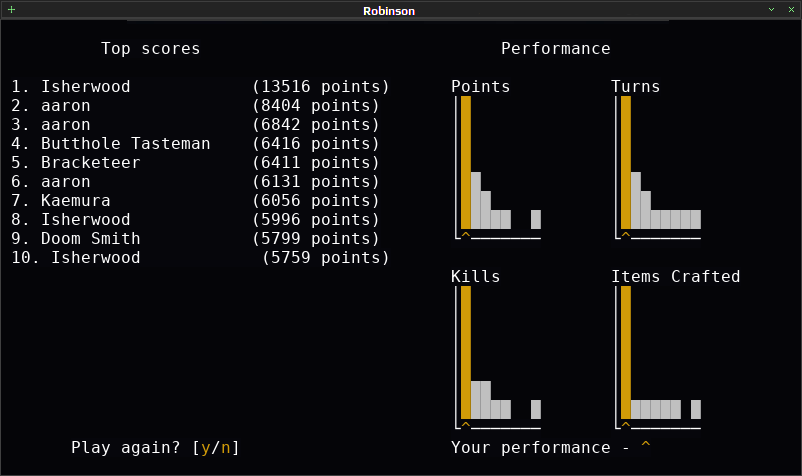
Task: Click the 'Play again?' prompt text
Action: pyautogui.click(x=125, y=447)
